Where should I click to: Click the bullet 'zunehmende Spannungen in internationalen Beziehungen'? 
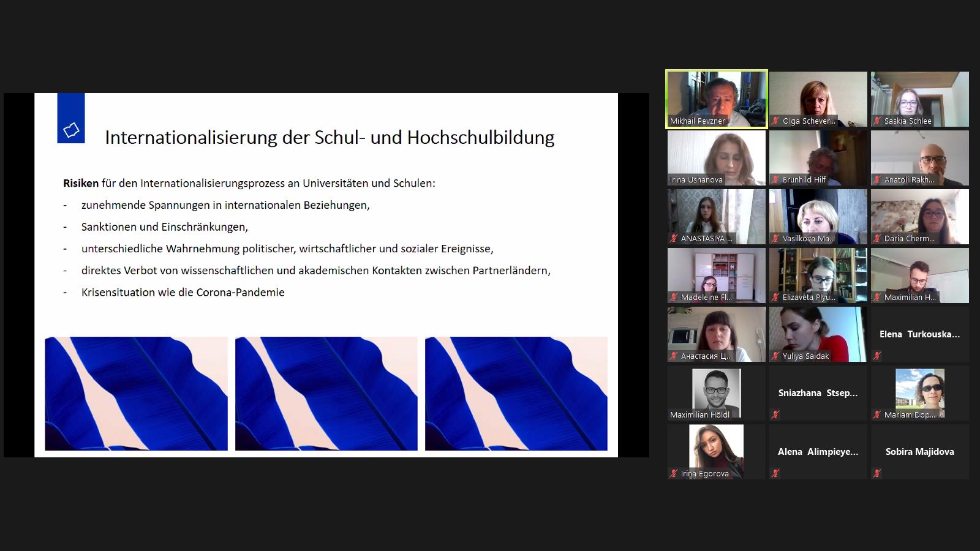pyautogui.click(x=225, y=205)
